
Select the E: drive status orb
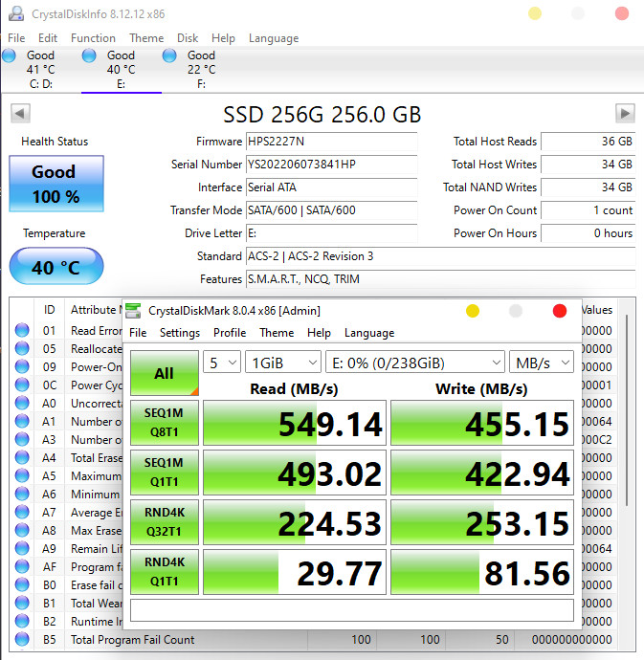[x=89, y=55]
